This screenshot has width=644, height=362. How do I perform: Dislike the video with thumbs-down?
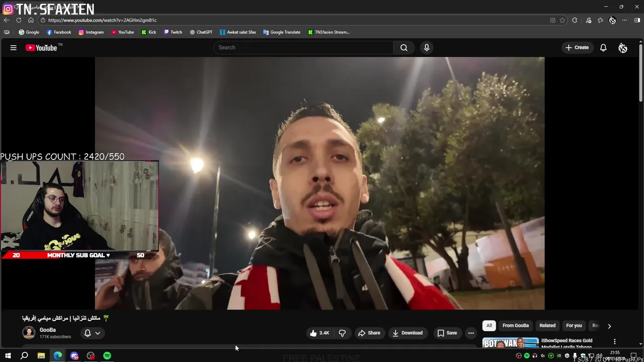tap(342, 333)
